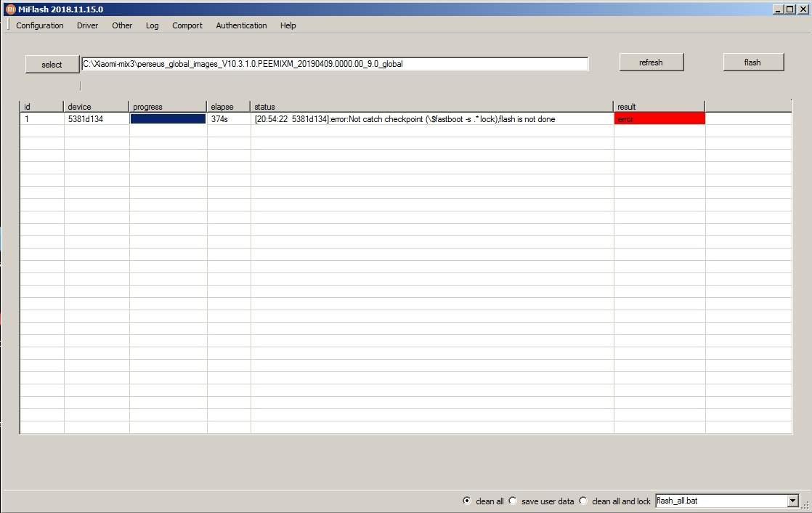Click the MiFlash app icon in title bar

coord(10,9)
